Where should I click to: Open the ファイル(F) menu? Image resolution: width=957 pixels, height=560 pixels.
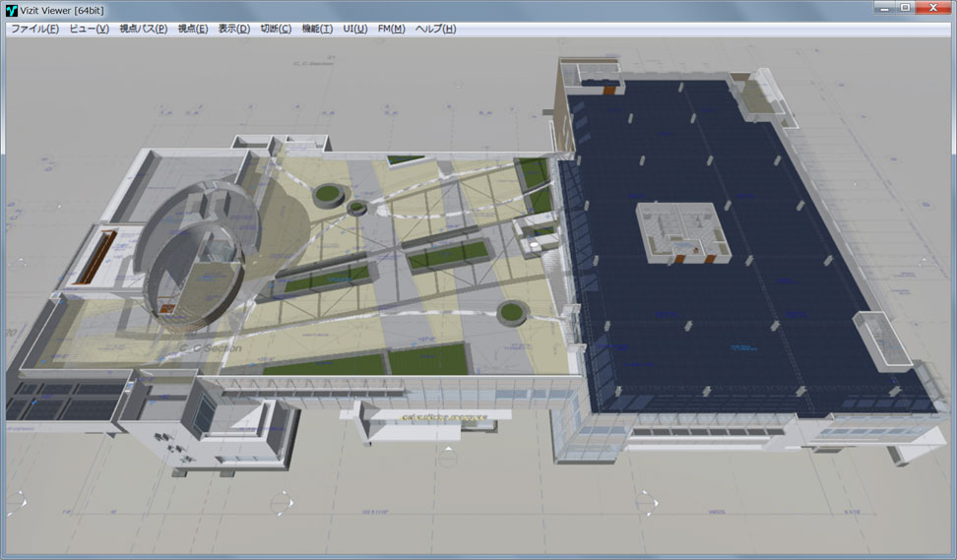[x=34, y=29]
